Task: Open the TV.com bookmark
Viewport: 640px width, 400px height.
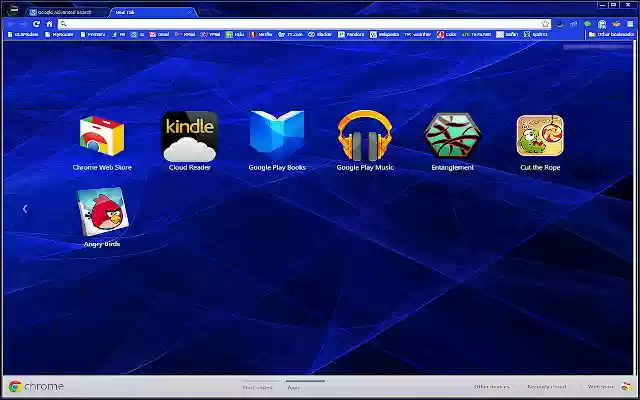Action: click(291, 35)
